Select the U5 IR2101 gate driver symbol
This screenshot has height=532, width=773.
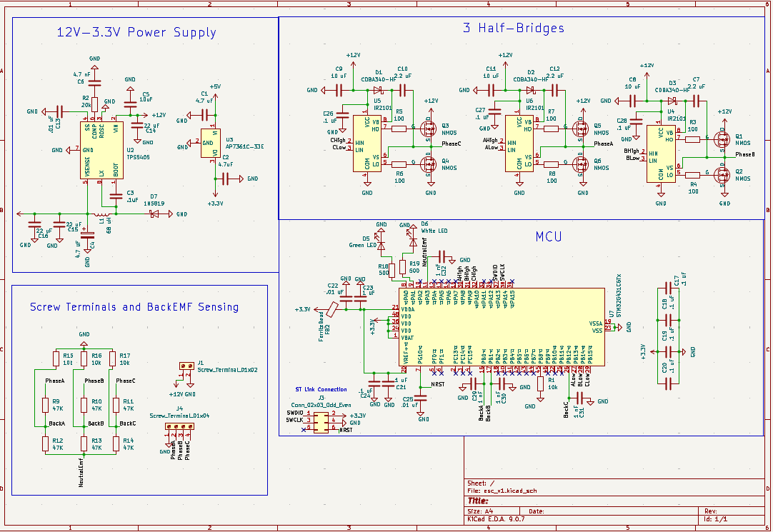click(x=367, y=144)
